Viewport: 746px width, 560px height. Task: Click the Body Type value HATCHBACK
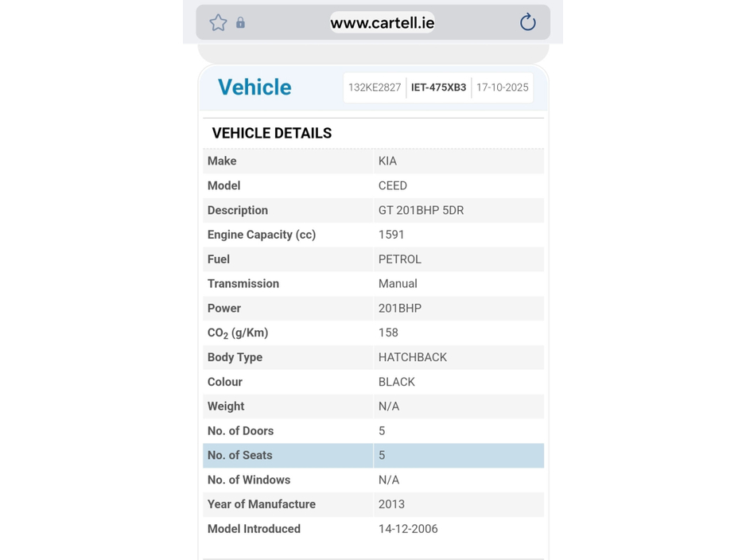[x=412, y=357]
